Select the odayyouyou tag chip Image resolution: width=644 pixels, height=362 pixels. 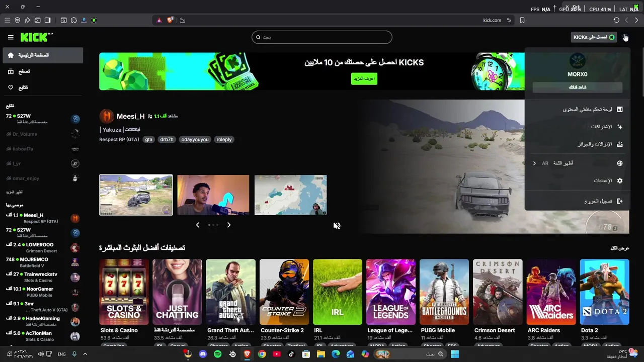pyautogui.click(x=195, y=140)
